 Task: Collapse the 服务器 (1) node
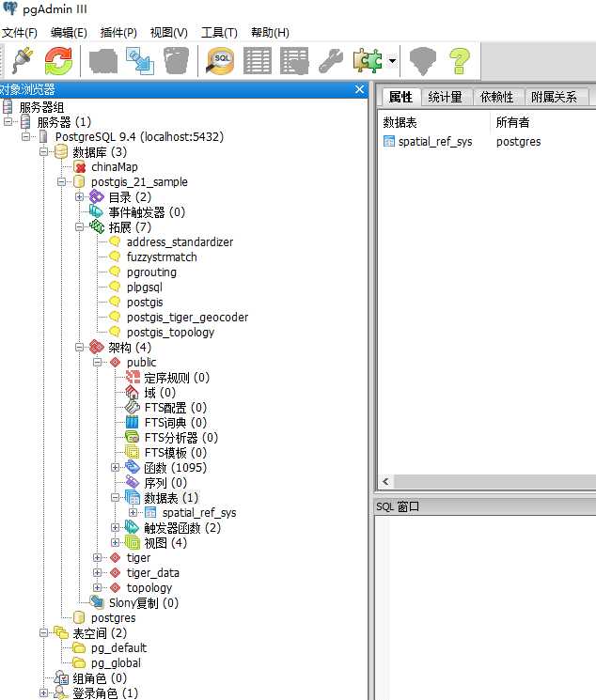tap(8, 122)
